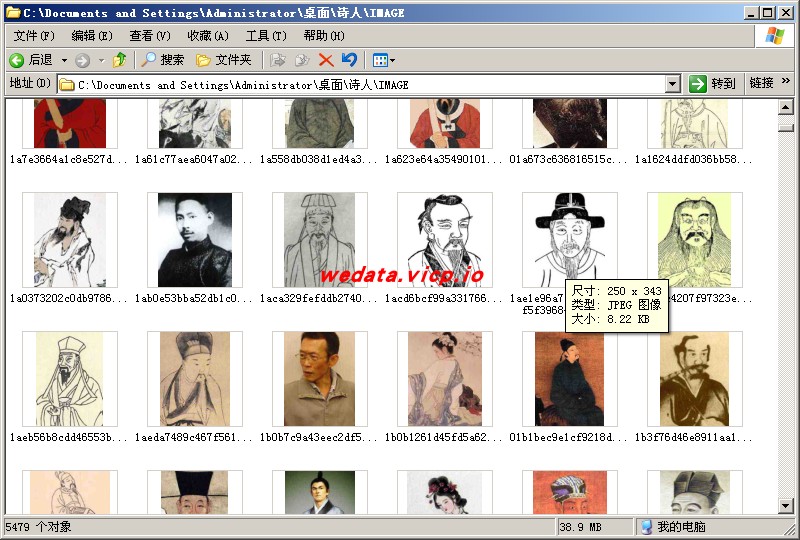Image resolution: width=800 pixels, height=540 pixels.
Task: Click file name 1b3f76d46e8911aa1...
Action: coord(694,437)
